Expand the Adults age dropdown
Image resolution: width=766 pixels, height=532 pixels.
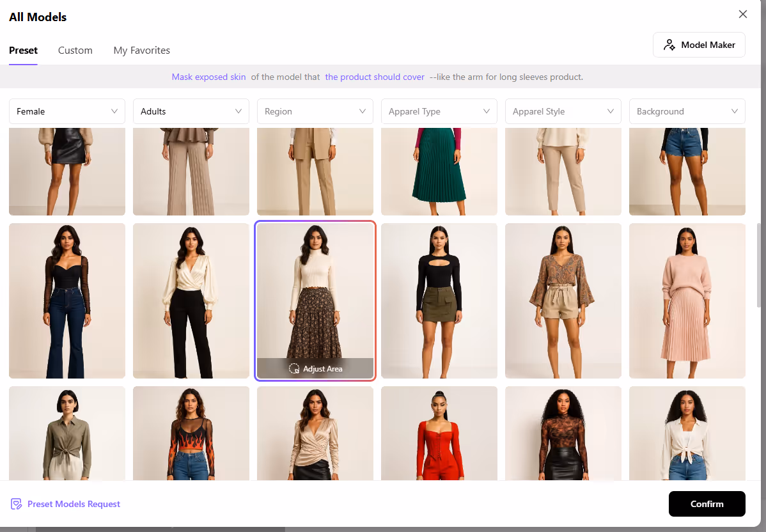coord(191,111)
